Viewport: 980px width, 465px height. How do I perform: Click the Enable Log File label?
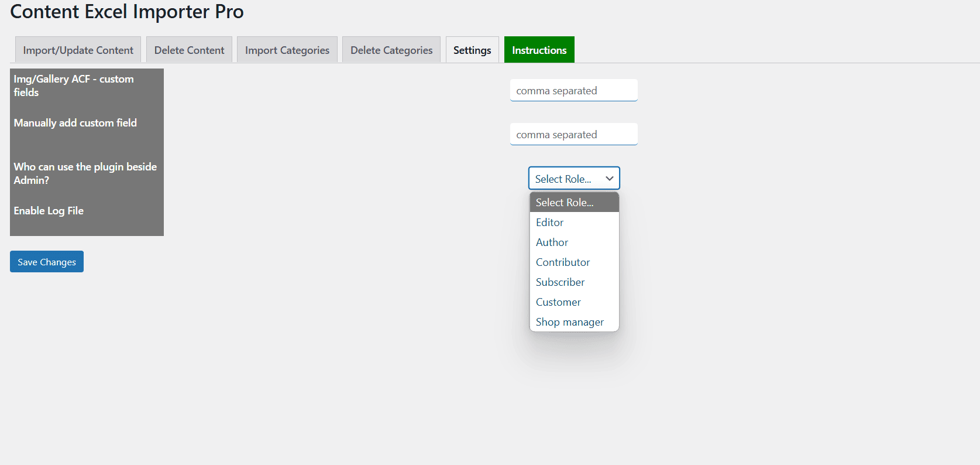coord(49,211)
